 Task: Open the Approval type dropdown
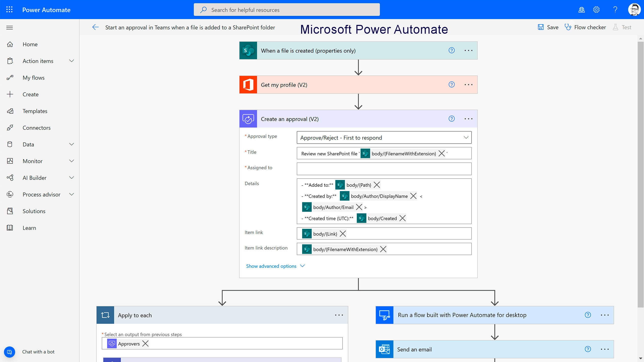tap(384, 138)
